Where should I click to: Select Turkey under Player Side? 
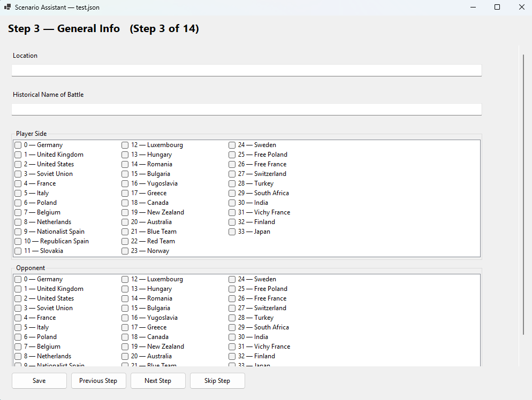click(232, 184)
